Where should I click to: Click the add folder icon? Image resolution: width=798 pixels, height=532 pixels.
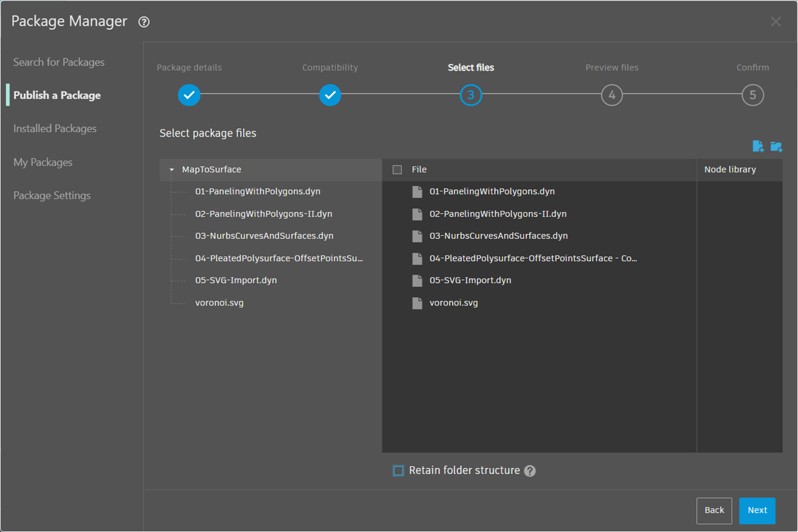[x=776, y=147]
